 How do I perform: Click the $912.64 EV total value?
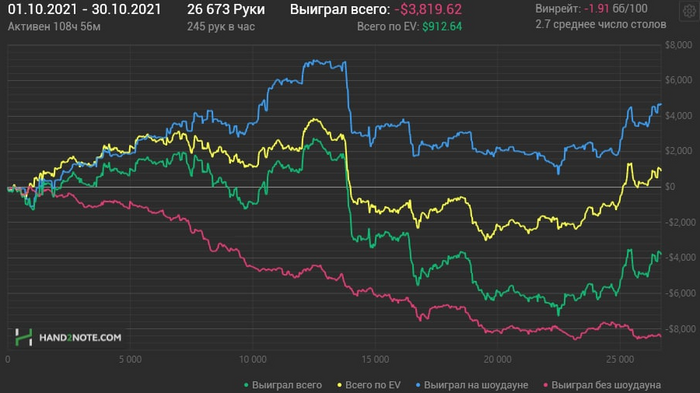[442, 27]
